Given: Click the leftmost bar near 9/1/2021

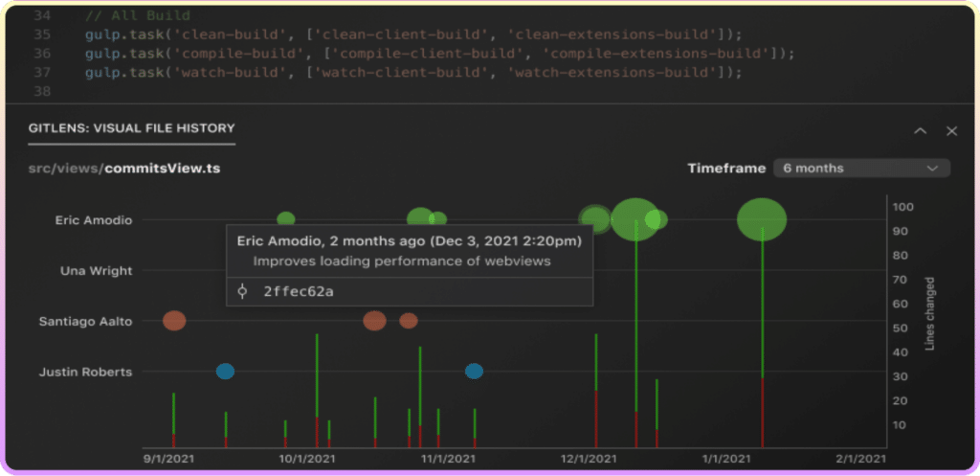Looking at the screenshot, I should tap(174, 420).
